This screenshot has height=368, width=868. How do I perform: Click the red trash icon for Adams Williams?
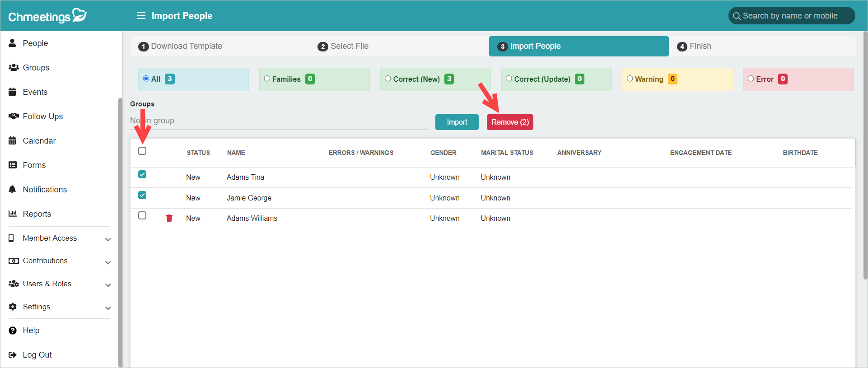coord(169,218)
